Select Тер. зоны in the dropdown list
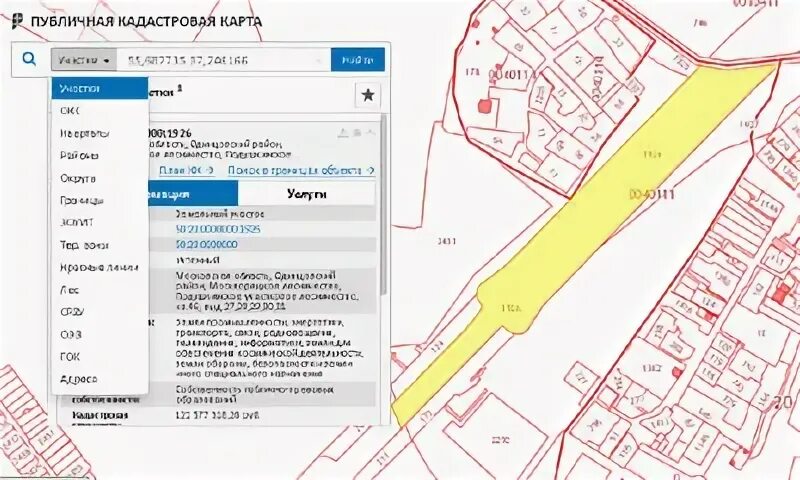Viewport: 800px width, 480px height. (x=100, y=245)
